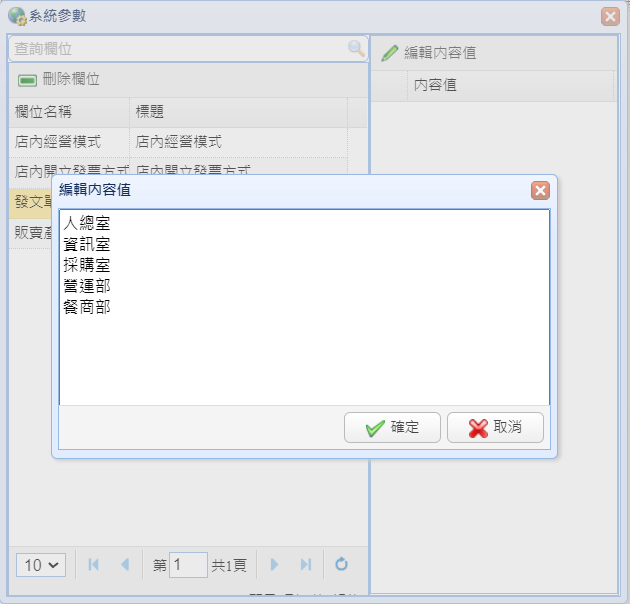This screenshot has height=604, width=630.
Task: Click the 標題 column header
Action: coord(238,112)
